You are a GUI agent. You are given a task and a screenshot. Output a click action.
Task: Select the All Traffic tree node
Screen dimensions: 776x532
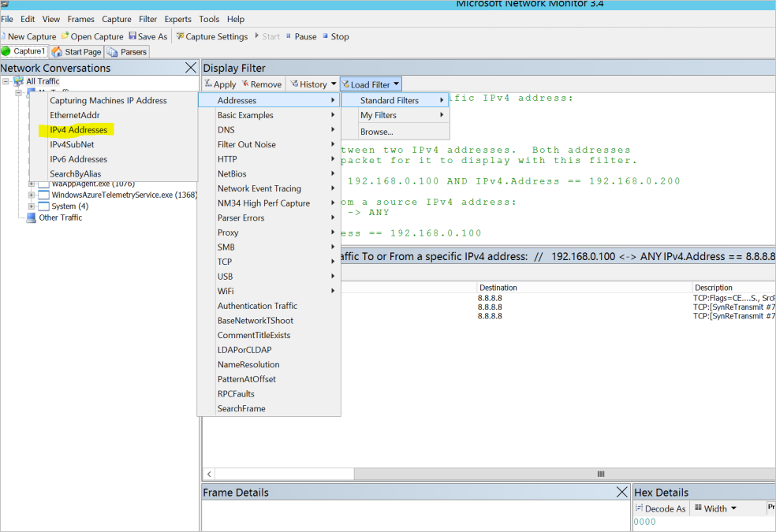[43, 79]
